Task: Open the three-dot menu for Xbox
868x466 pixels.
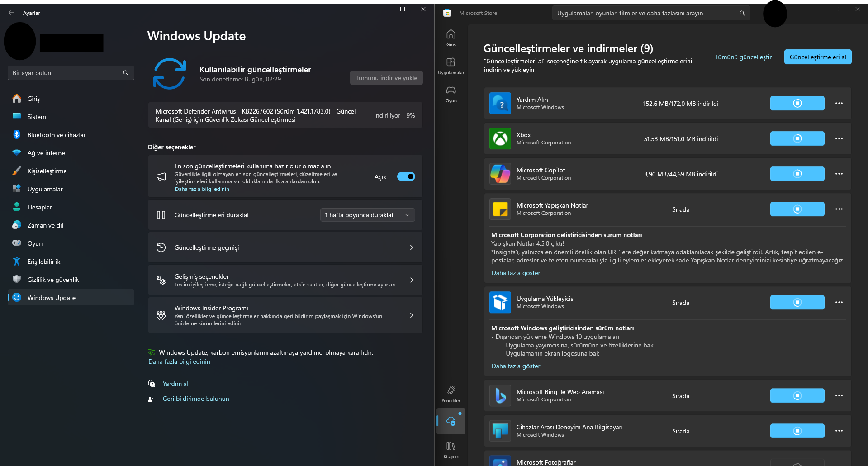Action: coord(839,138)
